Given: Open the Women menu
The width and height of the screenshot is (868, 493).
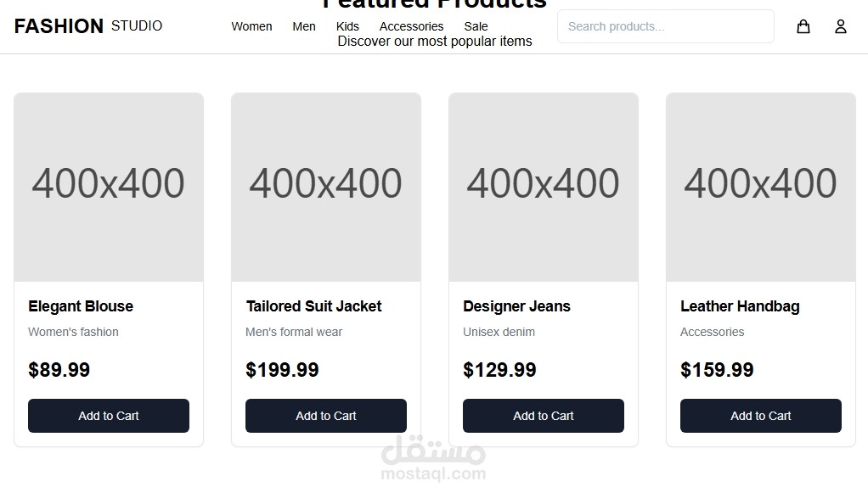Looking at the screenshot, I should 251,26.
